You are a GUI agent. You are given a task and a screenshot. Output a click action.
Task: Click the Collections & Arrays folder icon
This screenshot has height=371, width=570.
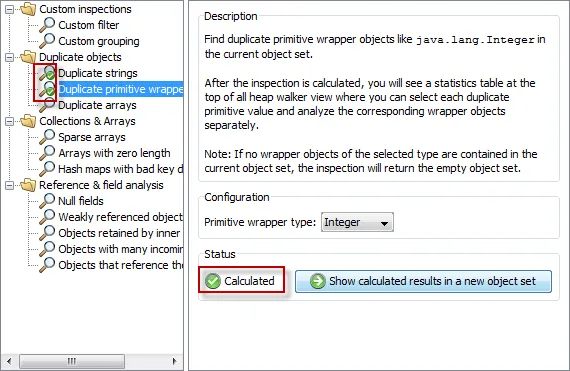pyautogui.click(x=28, y=121)
